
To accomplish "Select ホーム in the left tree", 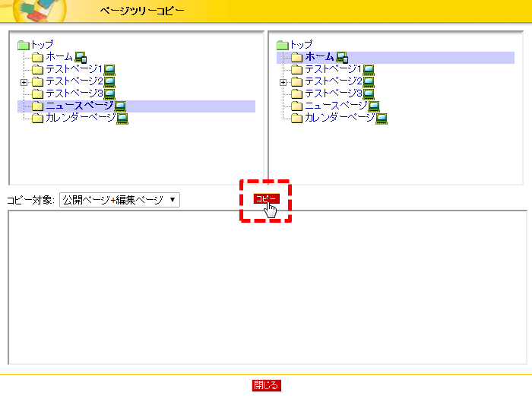I will tap(59, 57).
